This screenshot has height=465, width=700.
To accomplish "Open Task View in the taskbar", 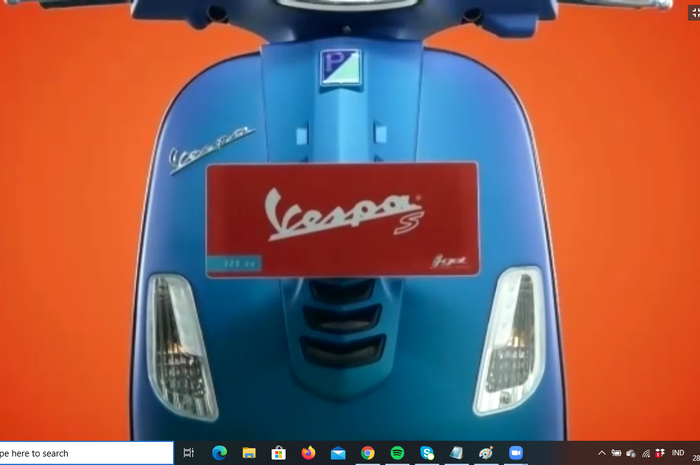I will (189, 453).
